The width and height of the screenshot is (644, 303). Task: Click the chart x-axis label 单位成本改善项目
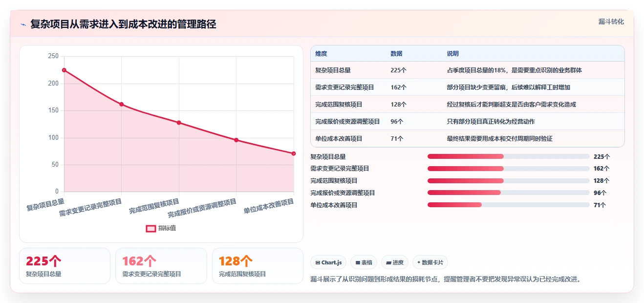click(269, 206)
